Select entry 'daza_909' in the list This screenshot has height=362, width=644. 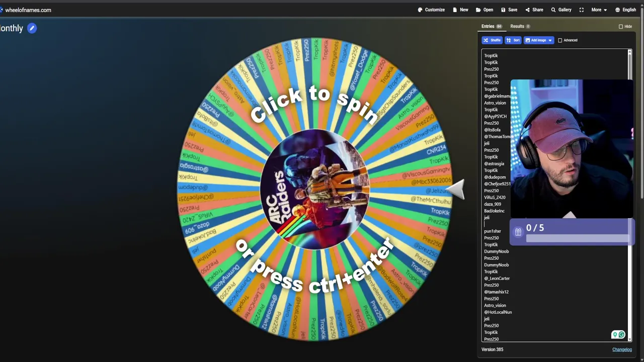point(493,204)
